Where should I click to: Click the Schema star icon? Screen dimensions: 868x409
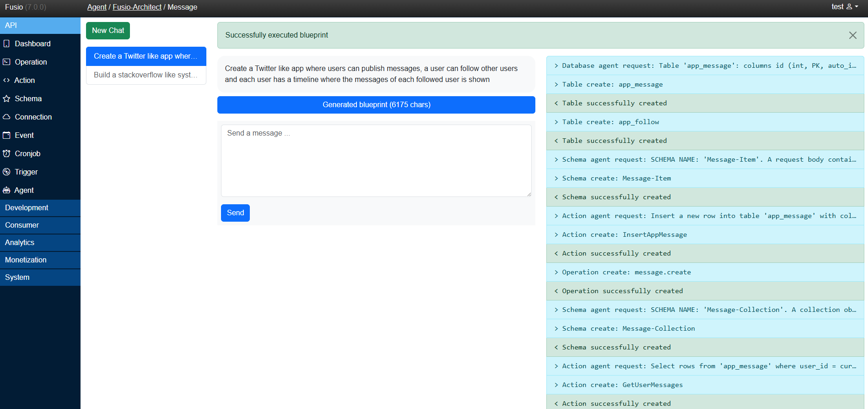pos(6,98)
